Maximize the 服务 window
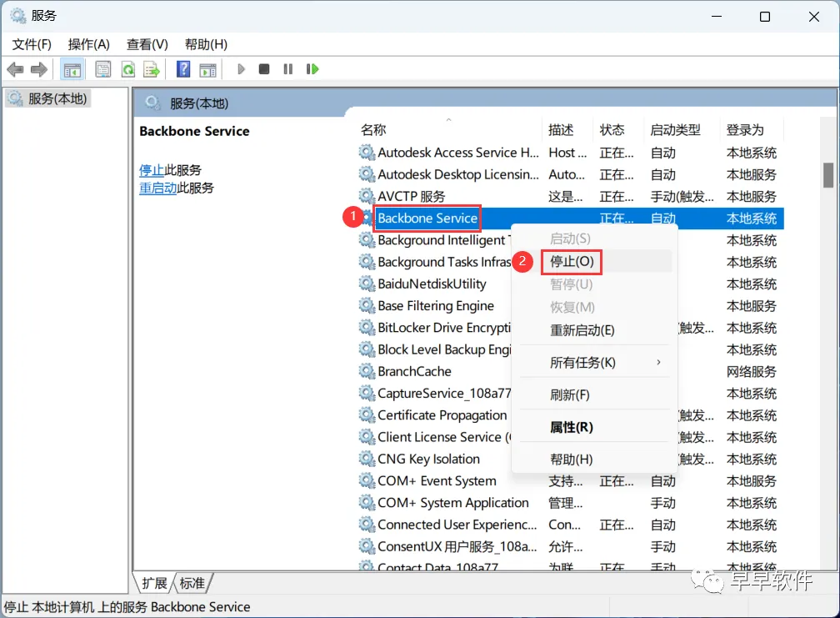 (x=765, y=17)
